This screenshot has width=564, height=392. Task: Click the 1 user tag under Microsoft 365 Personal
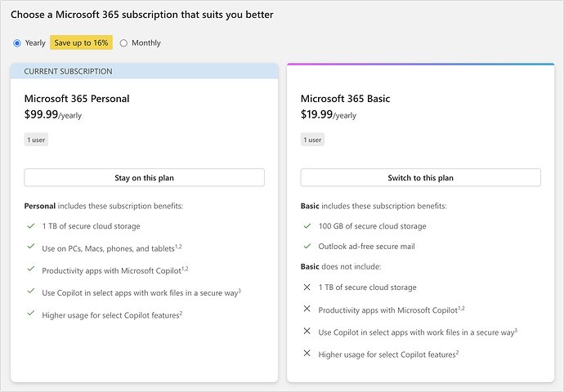click(36, 140)
